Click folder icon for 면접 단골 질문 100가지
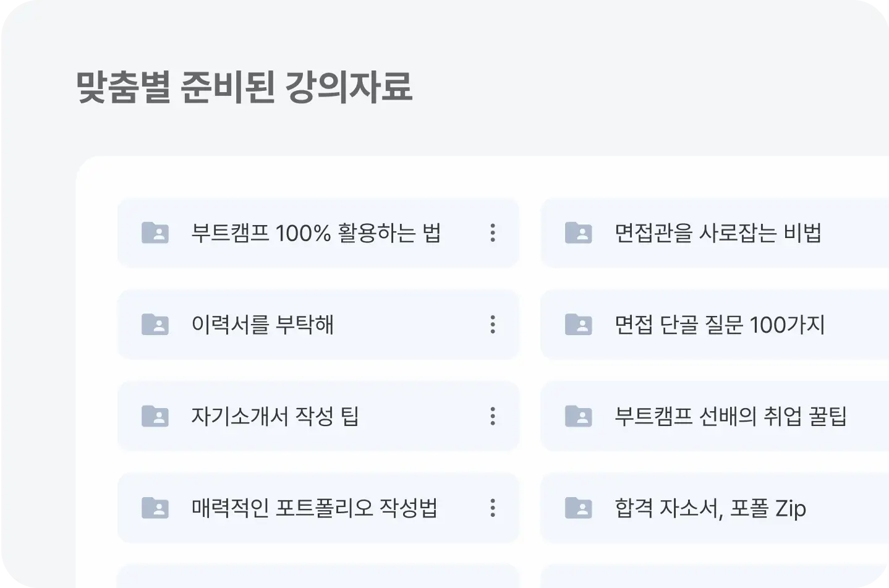889x588 pixels. [579, 325]
